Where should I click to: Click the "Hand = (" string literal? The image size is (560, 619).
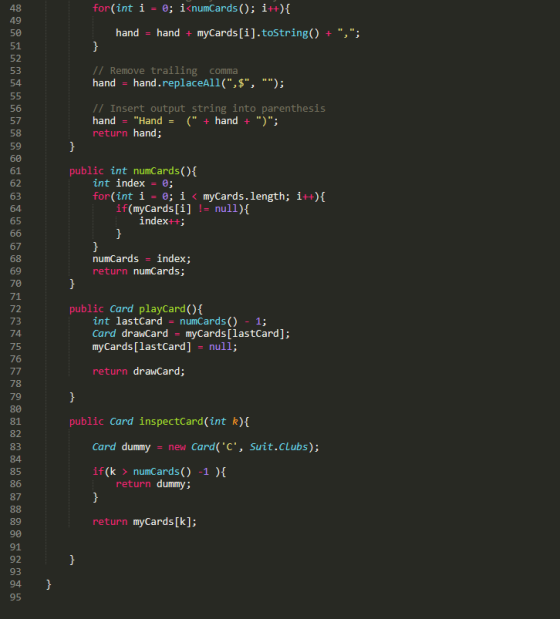click(165, 121)
